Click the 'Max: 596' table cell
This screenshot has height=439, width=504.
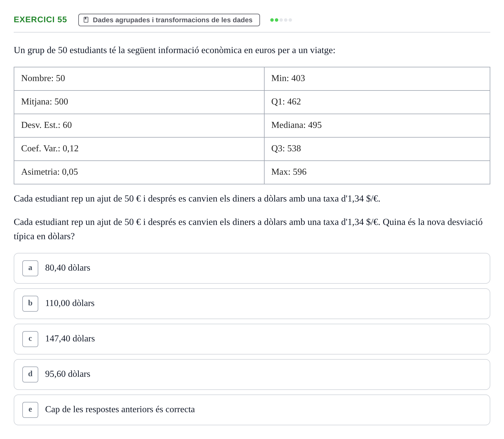pyautogui.click(x=377, y=172)
